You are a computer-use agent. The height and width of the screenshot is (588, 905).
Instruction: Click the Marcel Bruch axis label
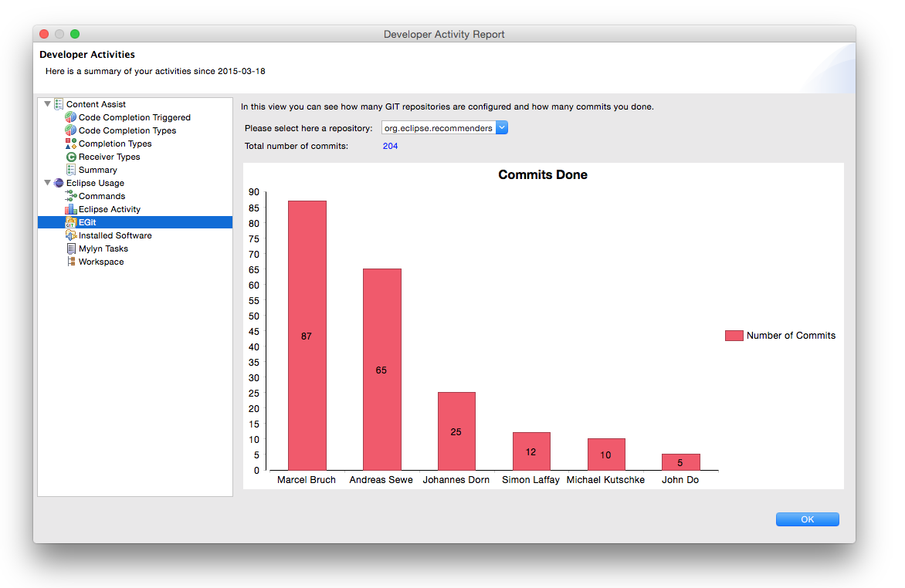coord(306,480)
